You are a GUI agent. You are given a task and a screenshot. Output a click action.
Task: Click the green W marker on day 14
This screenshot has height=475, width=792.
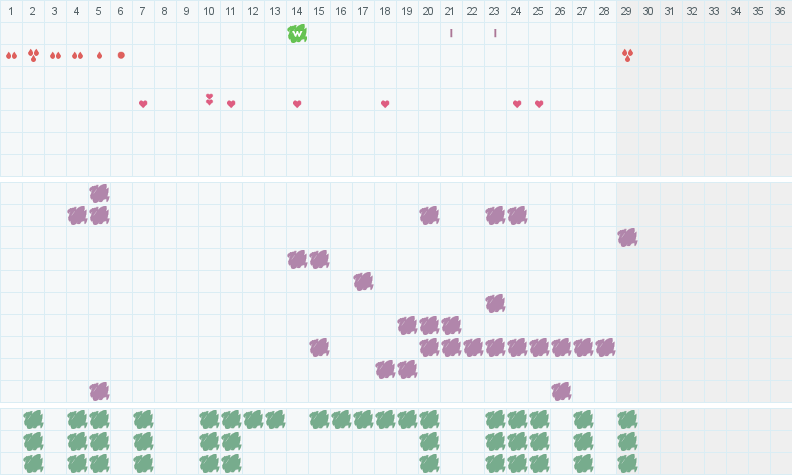297,33
